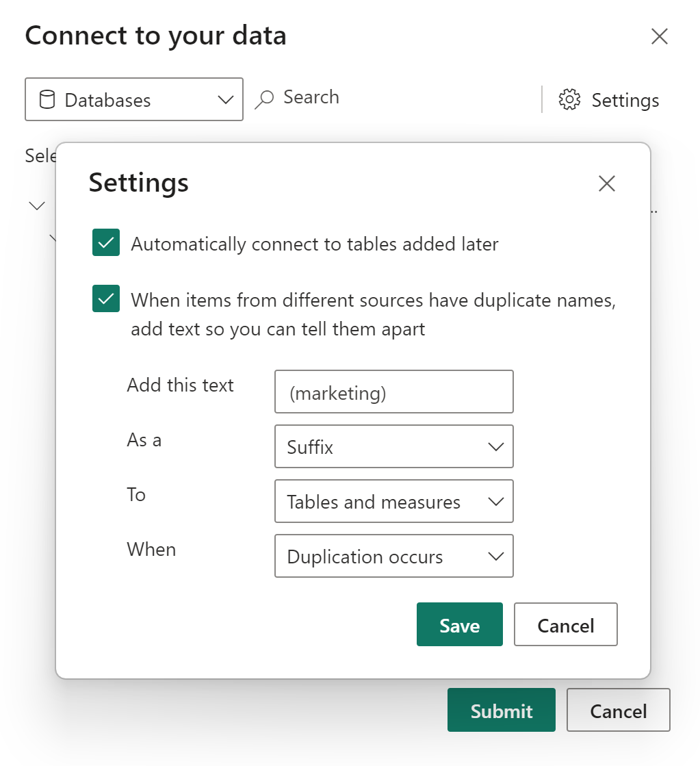Save the settings

pos(460,624)
